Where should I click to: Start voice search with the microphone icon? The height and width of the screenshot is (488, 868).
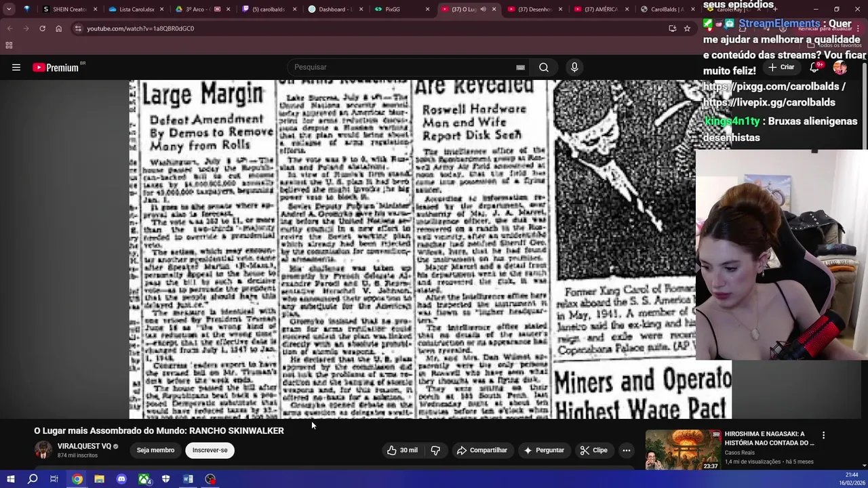(x=574, y=67)
